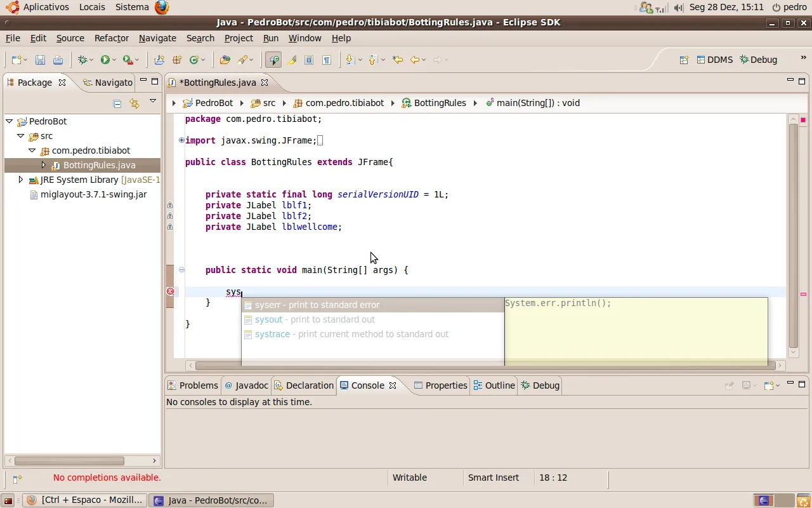Click Collapse All in Package Explorer
Viewport: 812px width, 508px height.
[x=117, y=104]
